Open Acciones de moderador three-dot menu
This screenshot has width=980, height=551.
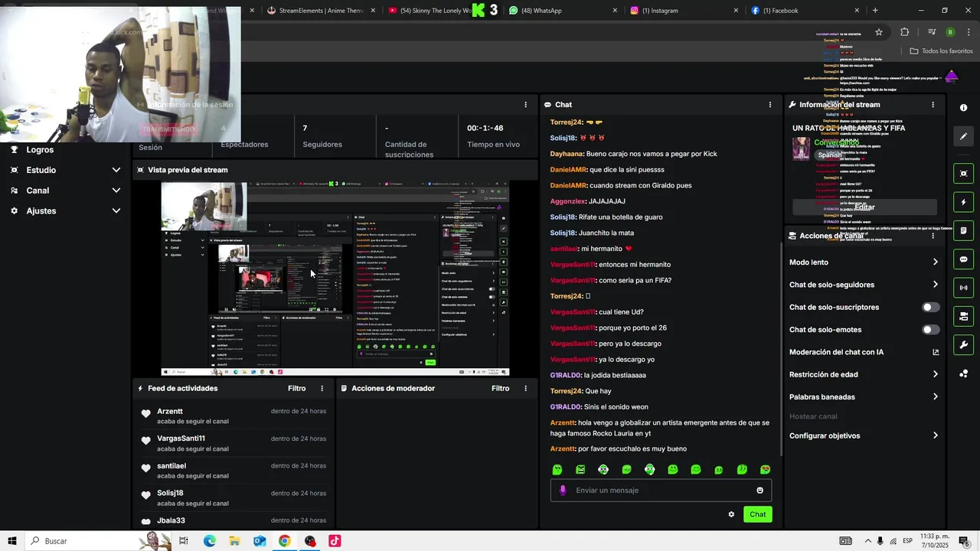[525, 389]
